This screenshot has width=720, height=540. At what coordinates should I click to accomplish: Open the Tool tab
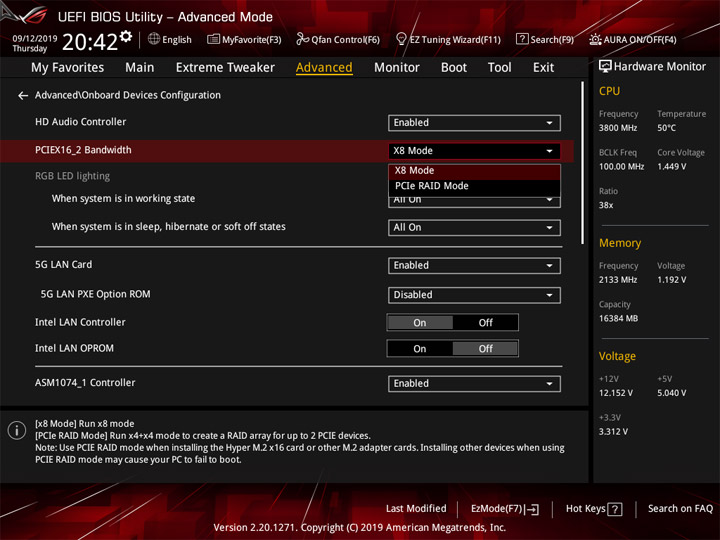[499, 68]
